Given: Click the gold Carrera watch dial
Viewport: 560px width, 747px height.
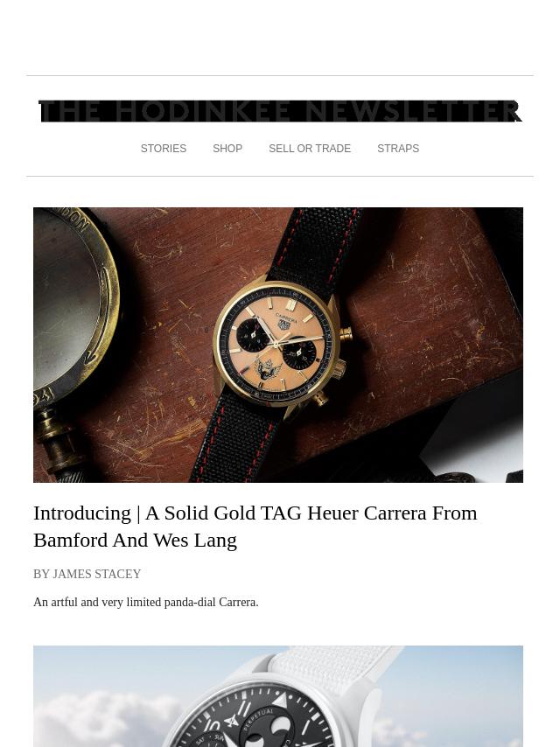Looking at the screenshot, I should click(276, 343).
